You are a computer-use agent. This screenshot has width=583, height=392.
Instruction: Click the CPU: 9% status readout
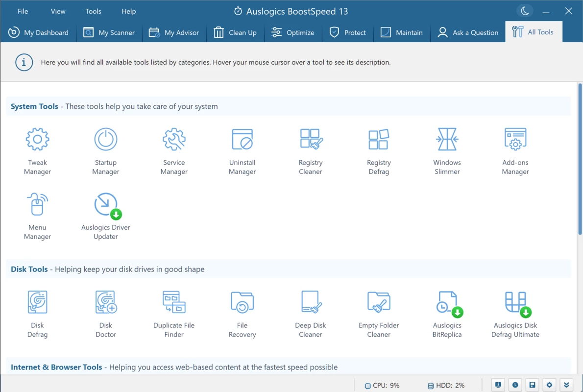382,385
